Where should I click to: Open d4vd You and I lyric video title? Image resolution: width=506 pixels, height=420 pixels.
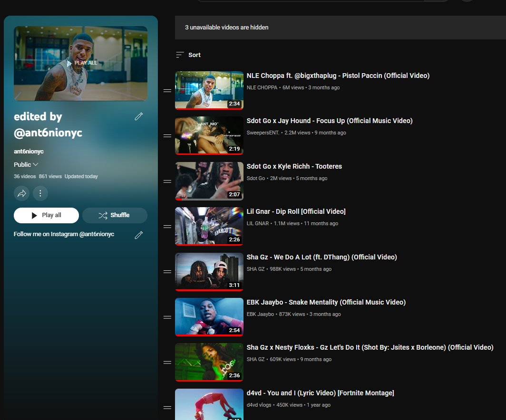point(320,393)
